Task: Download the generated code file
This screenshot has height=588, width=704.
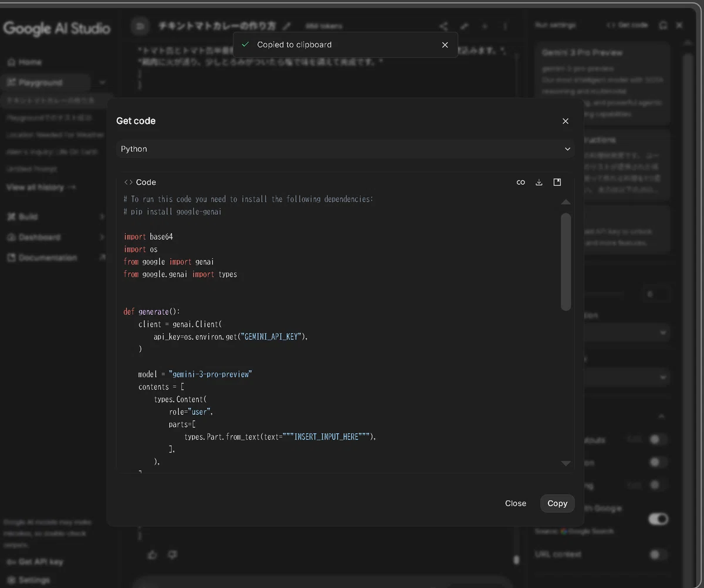Action: pos(539,183)
